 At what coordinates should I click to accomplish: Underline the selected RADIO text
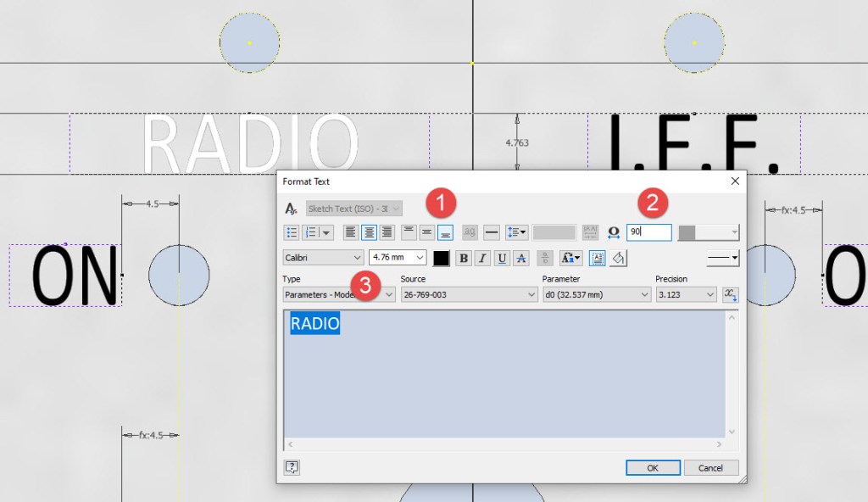coord(501,258)
